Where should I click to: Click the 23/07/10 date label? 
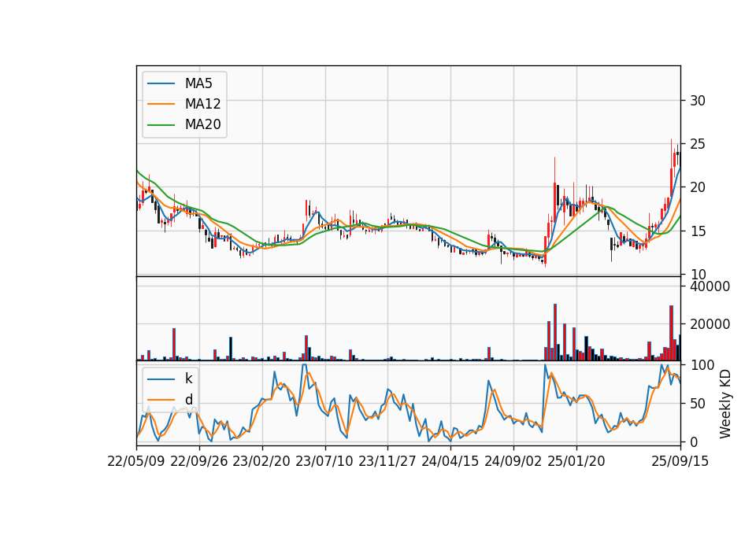tap(324, 461)
